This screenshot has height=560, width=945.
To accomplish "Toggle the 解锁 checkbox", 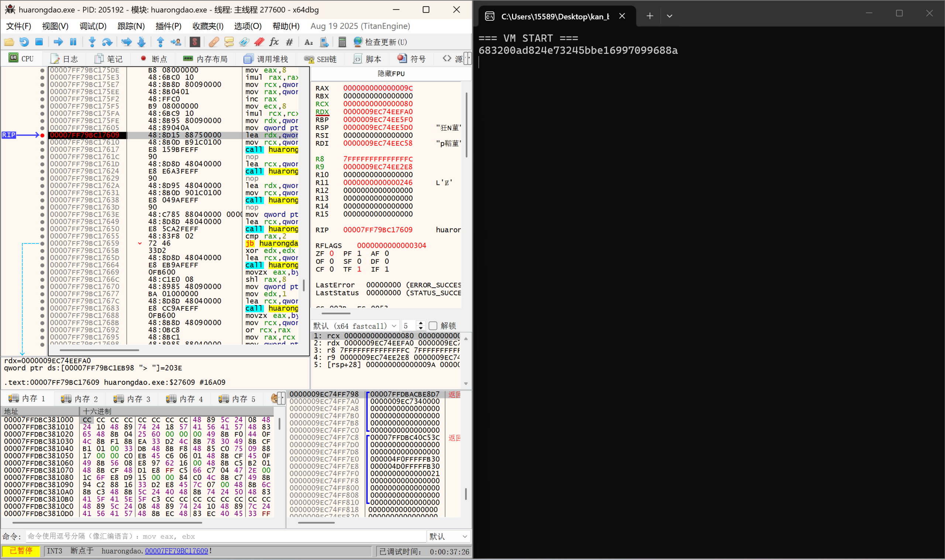I will [x=433, y=326].
